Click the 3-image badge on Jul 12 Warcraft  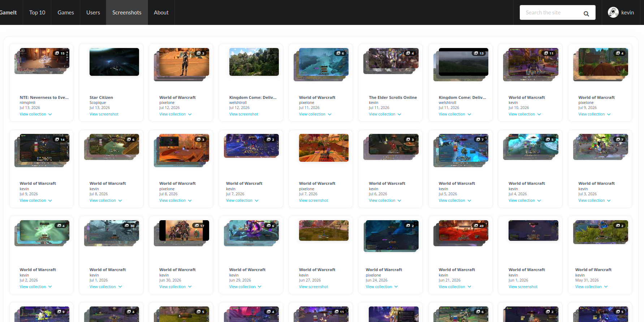point(200,53)
